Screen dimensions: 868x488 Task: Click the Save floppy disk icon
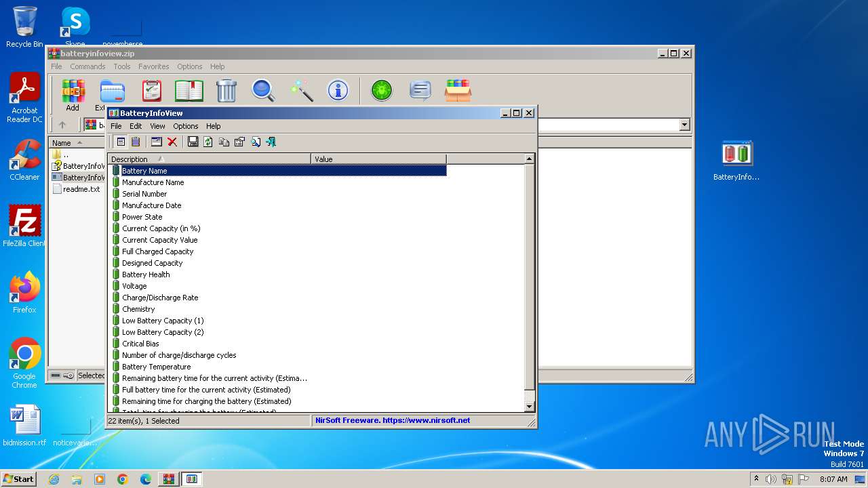point(193,142)
